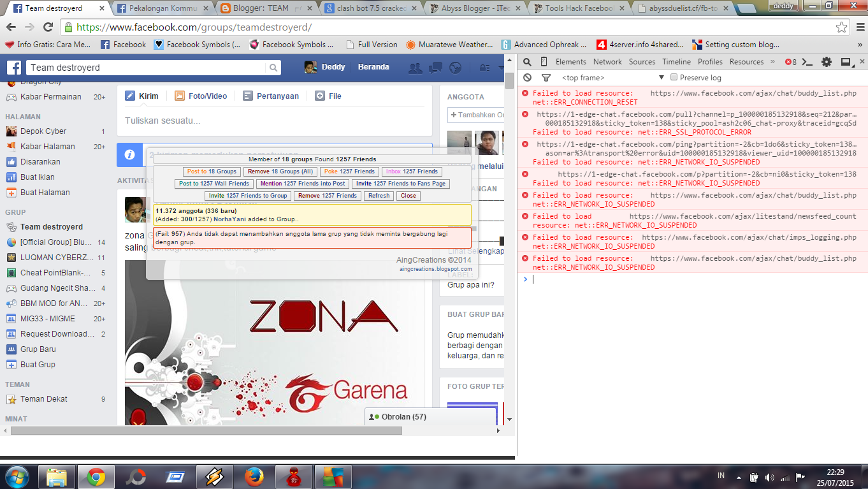This screenshot has height=489, width=868.
Task: Expand more DevTools tabs chevron
Action: pyautogui.click(x=773, y=62)
